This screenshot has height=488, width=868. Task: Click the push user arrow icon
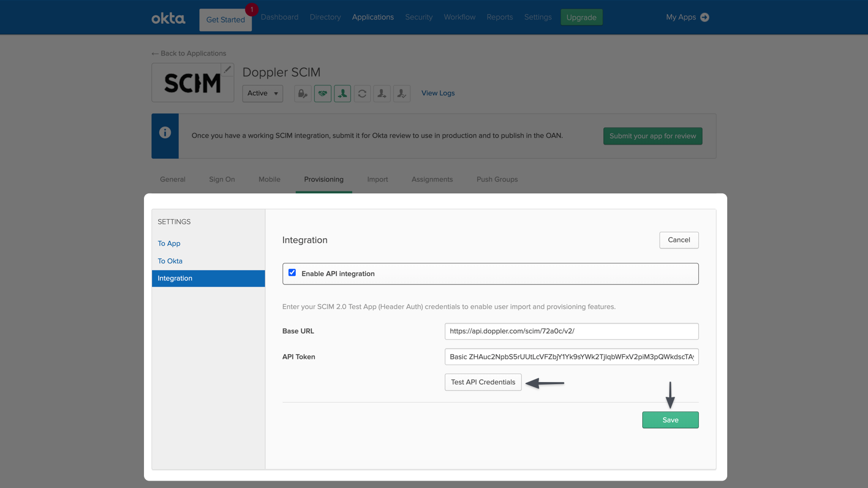(x=382, y=94)
